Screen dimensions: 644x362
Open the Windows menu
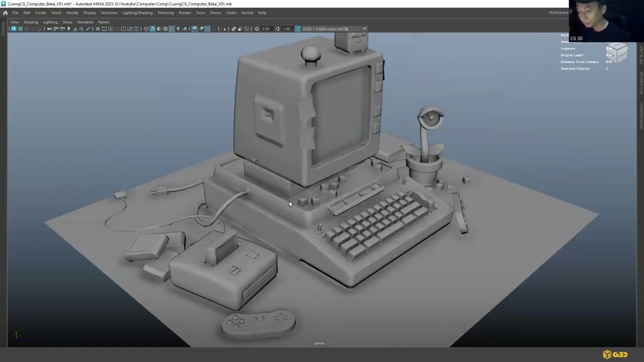109,13
